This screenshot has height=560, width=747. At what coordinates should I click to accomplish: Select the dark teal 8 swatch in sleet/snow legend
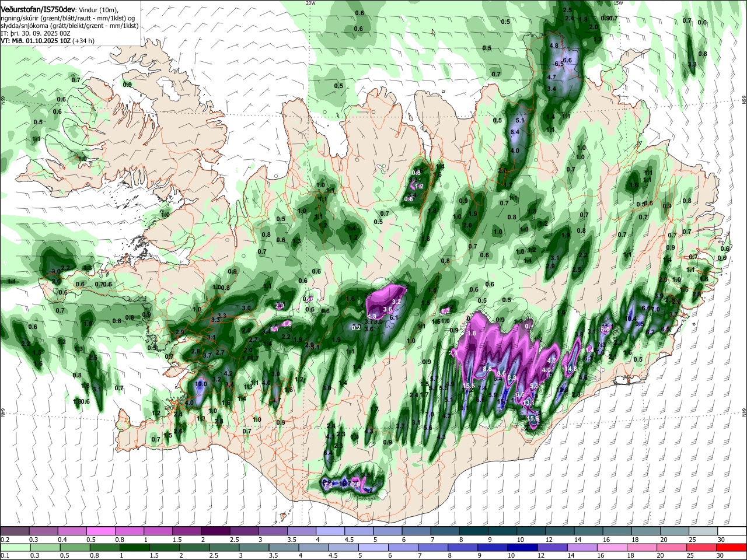tap(473, 531)
